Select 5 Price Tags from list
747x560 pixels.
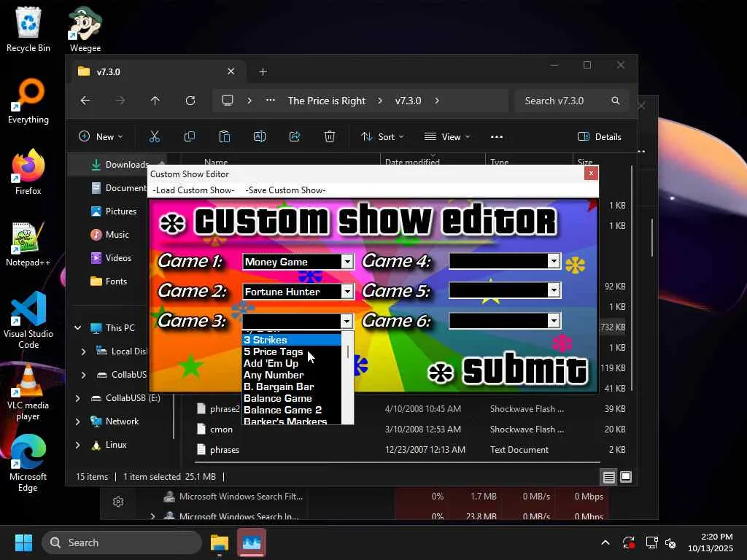click(x=292, y=352)
